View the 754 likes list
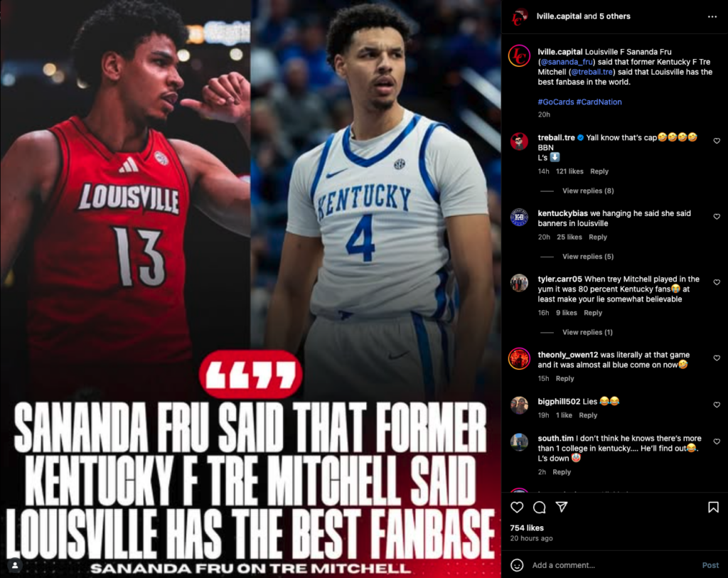Image resolution: width=728 pixels, height=578 pixels. pyautogui.click(x=527, y=528)
